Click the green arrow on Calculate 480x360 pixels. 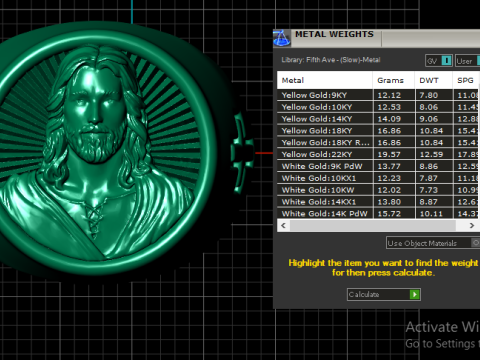pyautogui.click(x=414, y=294)
